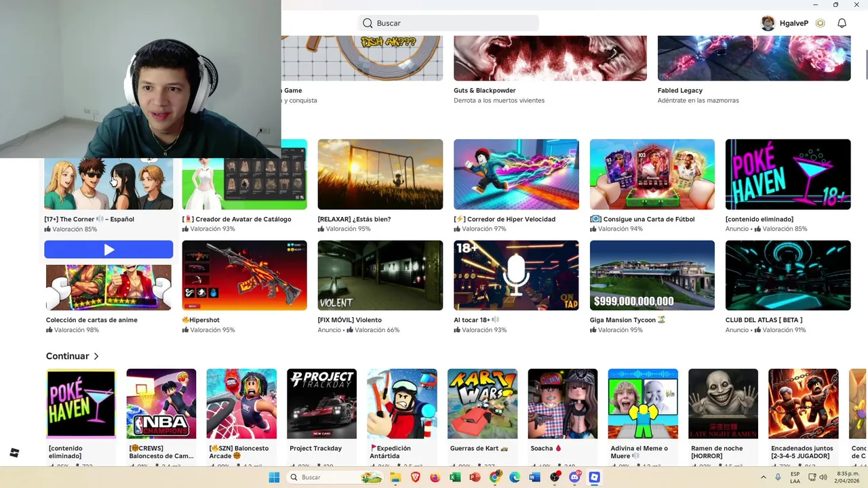Open Microsoft Edge from the taskbar
868x488 pixels.
pyautogui.click(x=515, y=477)
